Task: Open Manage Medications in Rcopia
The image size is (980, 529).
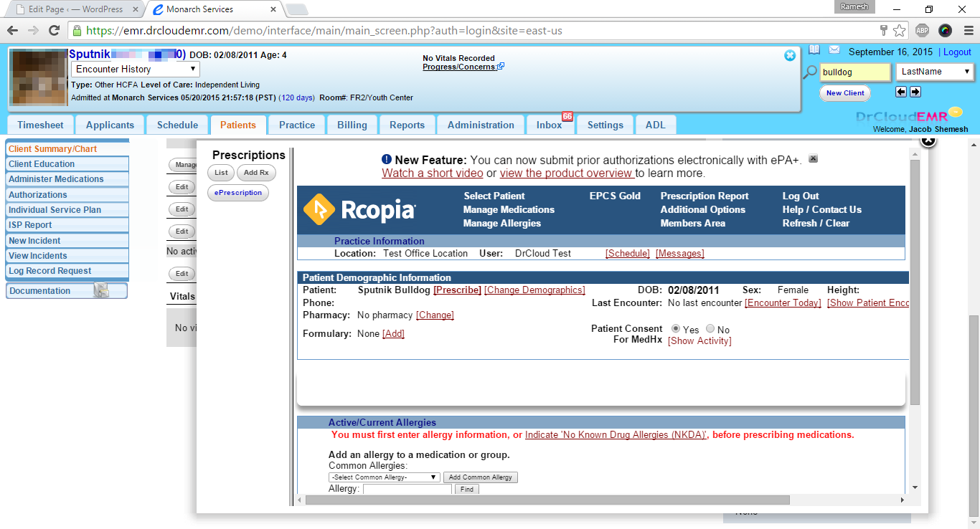Action: (x=509, y=210)
